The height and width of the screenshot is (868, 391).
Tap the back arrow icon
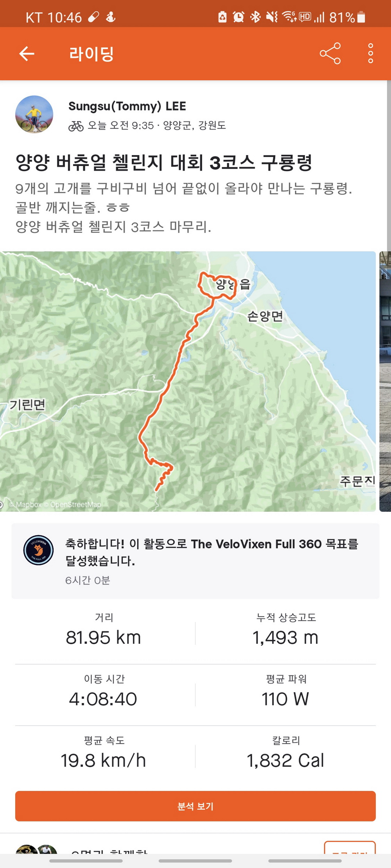27,54
